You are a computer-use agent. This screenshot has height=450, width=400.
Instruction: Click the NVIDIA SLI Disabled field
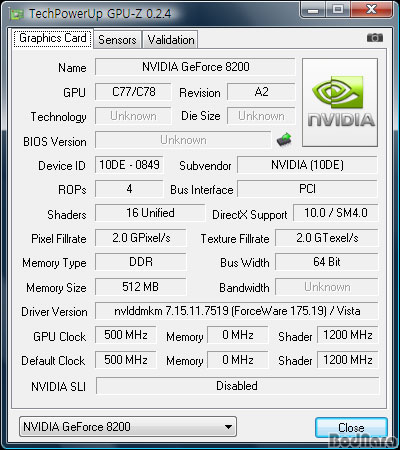pos(237,386)
